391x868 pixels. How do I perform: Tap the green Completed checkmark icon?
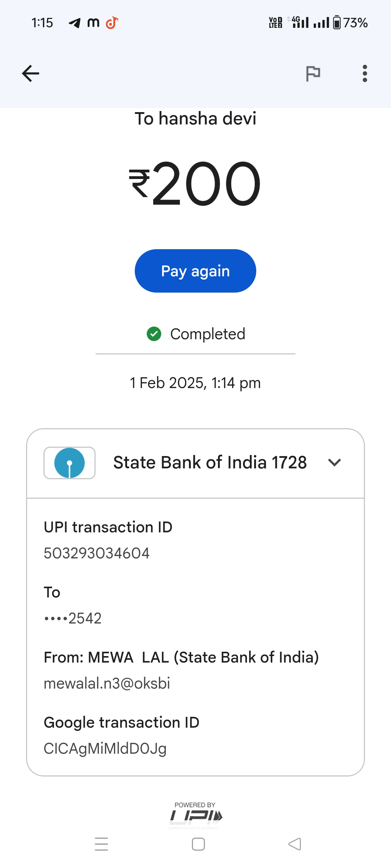click(154, 334)
